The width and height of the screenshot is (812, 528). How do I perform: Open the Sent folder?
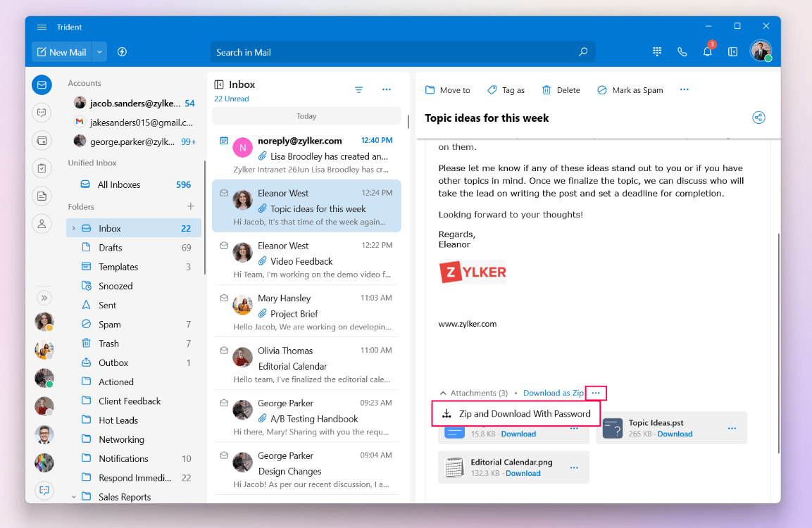pos(134,305)
